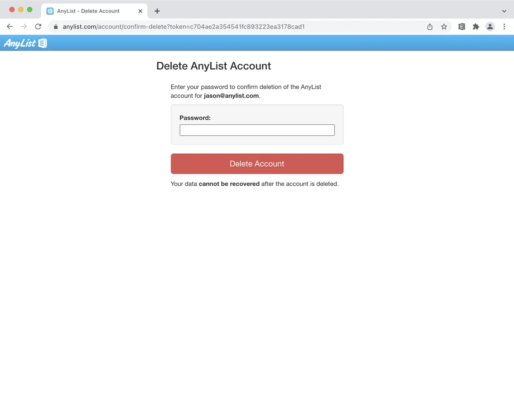Open the AnyList browser extension icon
The image size is (514, 420).
(x=462, y=27)
